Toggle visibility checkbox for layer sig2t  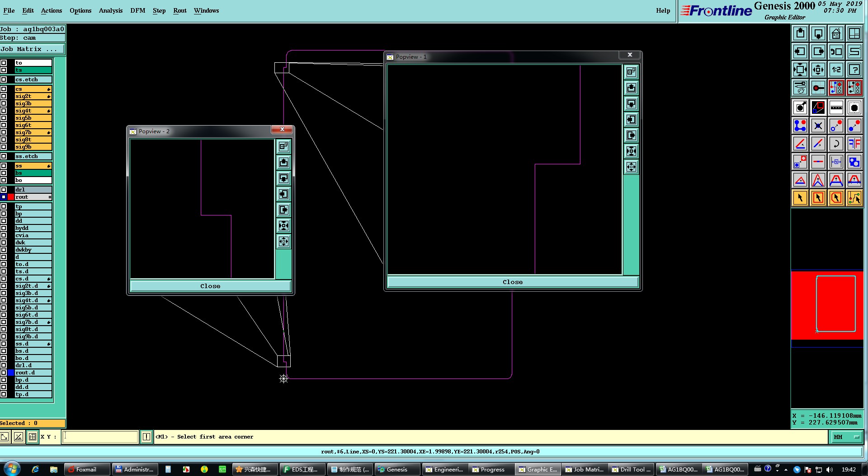(4, 96)
